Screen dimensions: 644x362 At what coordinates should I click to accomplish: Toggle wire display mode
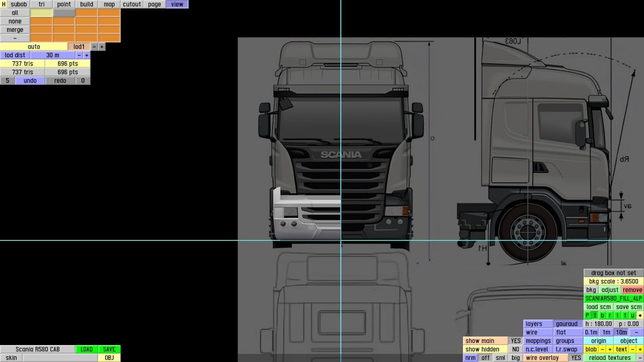point(538,332)
